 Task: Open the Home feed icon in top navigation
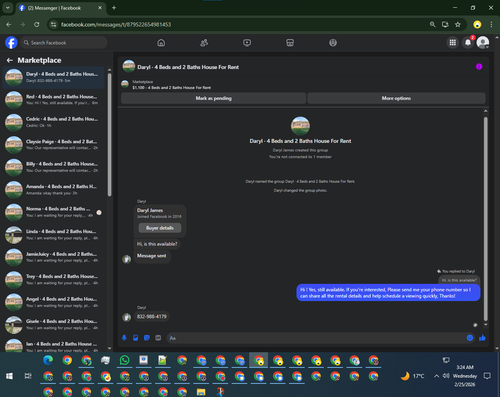pos(161,43)
